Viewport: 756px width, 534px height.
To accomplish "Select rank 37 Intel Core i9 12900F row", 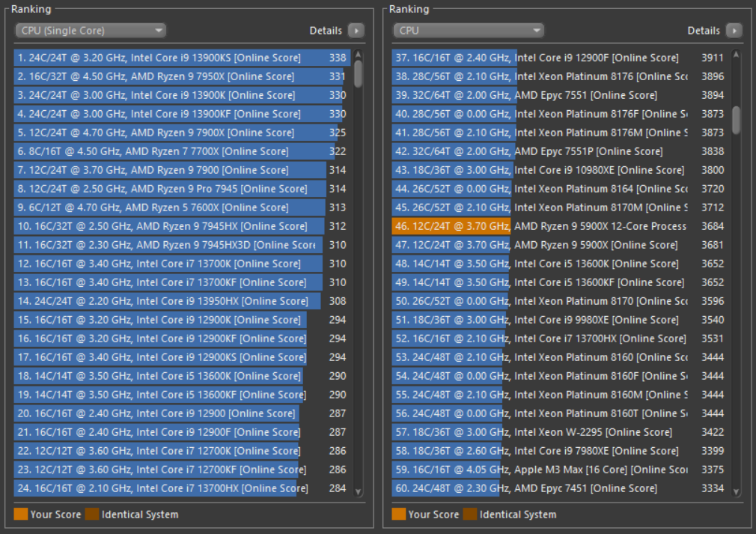I will click(x=560, y=58).
